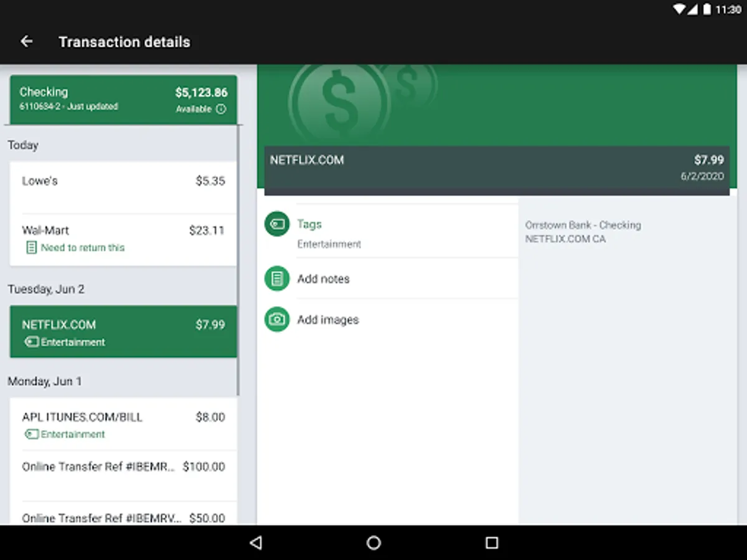Tap 'Tuesday, Jun 2' section header
The image size is (747, 560).
(46, 289)
